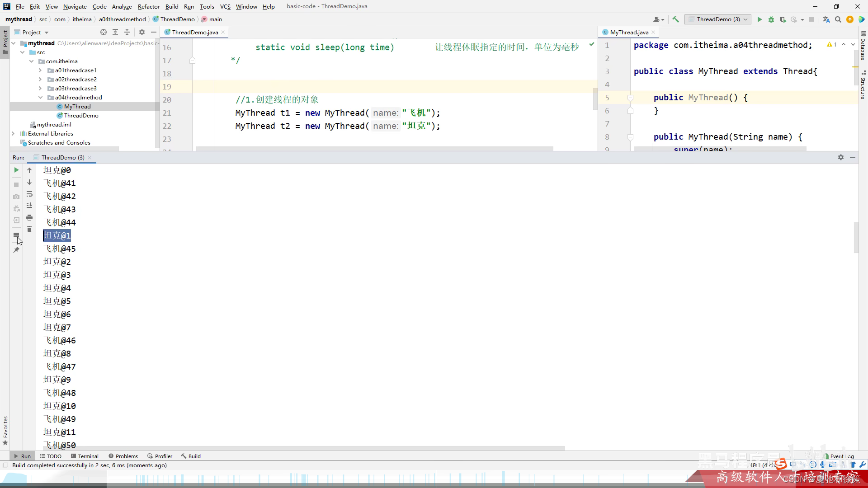Click the Scroll to End console icon

click(29, 206)
